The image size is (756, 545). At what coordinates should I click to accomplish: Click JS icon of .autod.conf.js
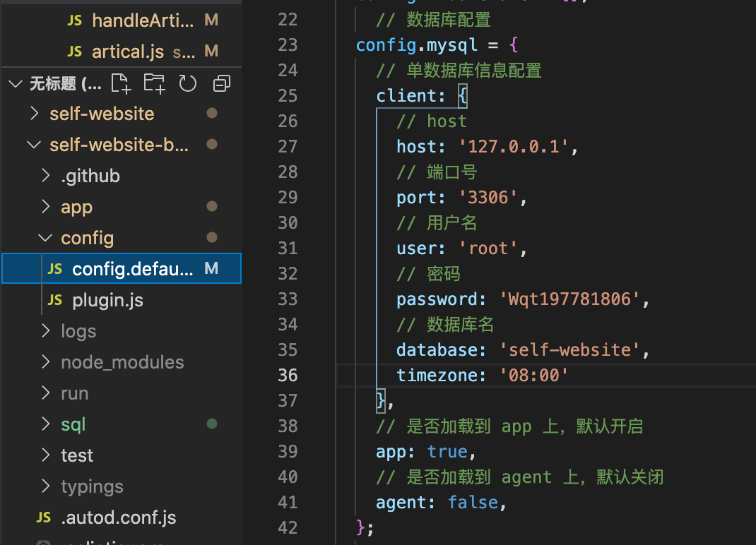(43, 517)
